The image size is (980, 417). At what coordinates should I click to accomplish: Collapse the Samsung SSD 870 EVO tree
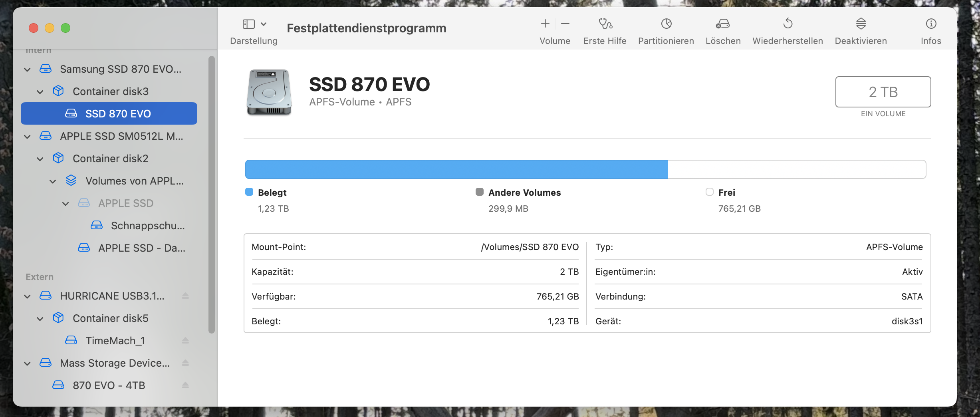tap(27, 69)
